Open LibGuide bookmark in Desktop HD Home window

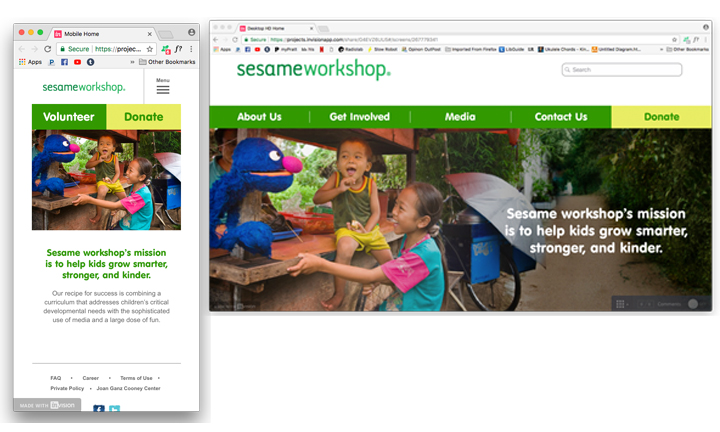pos(512,49)
